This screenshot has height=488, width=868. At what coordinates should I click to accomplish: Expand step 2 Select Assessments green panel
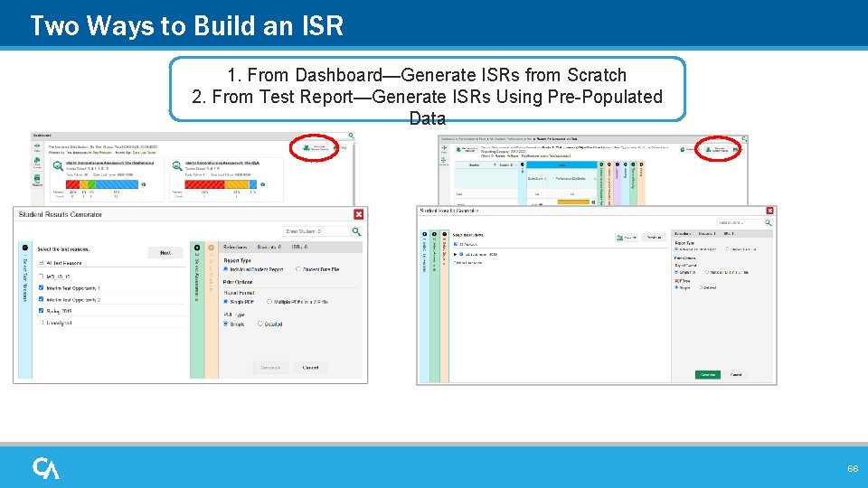(197, 310)
